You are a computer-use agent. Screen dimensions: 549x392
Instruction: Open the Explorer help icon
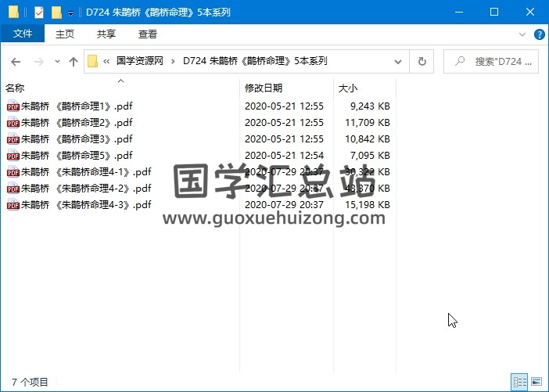[x=539, y=34]
